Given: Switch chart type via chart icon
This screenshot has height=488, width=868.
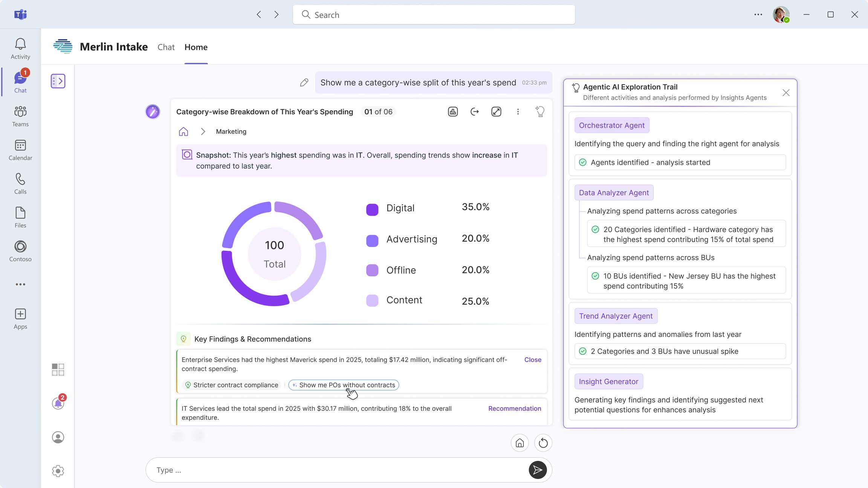Looking at the screenshot, I should [x=453, y=111].
